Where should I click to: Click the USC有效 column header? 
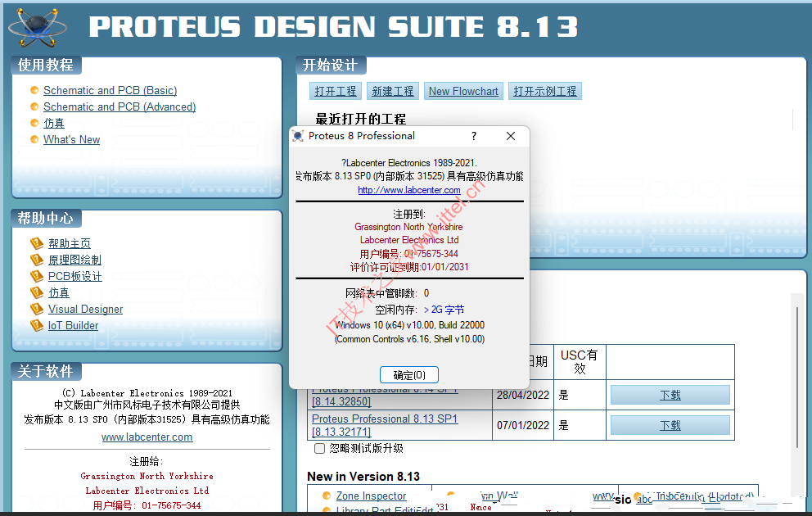[580, 362]
